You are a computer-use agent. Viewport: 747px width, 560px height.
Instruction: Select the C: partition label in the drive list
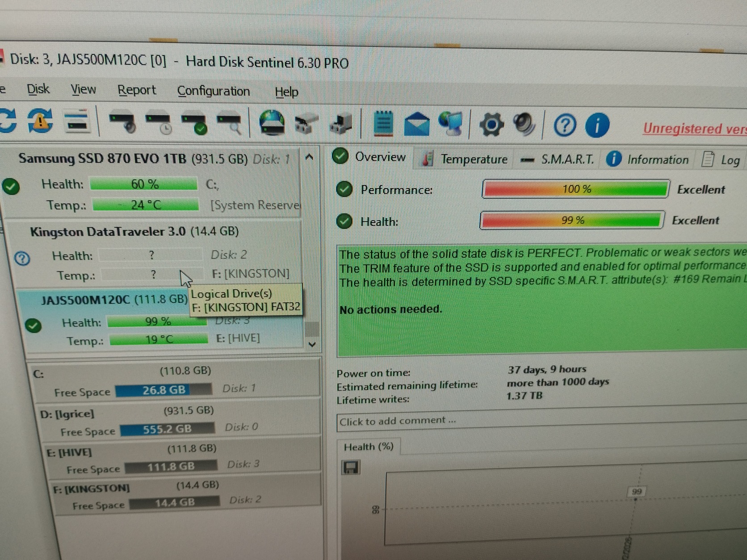tap(38, 374)
